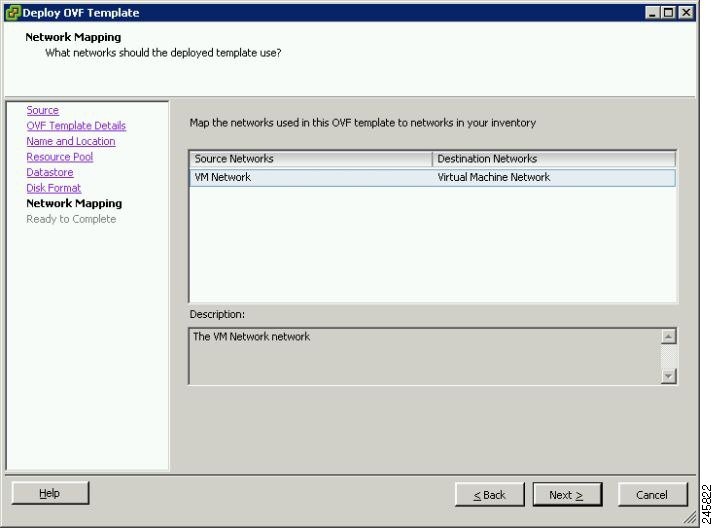This screenshot has height=528, width=714.
Task: Open the Help button
Action: [x=50, y=493]
